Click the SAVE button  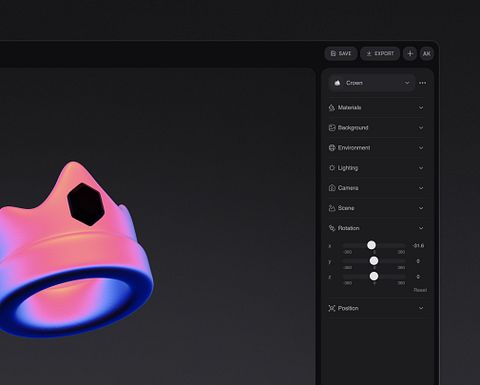coord(341,53)
